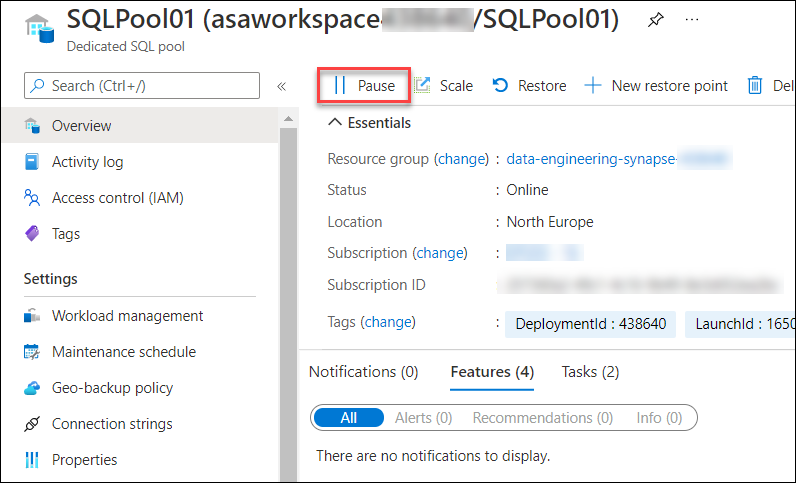This screenshot has width=796, height=483.
Task: Select the Info (0) filter
Action: point(659,417)
